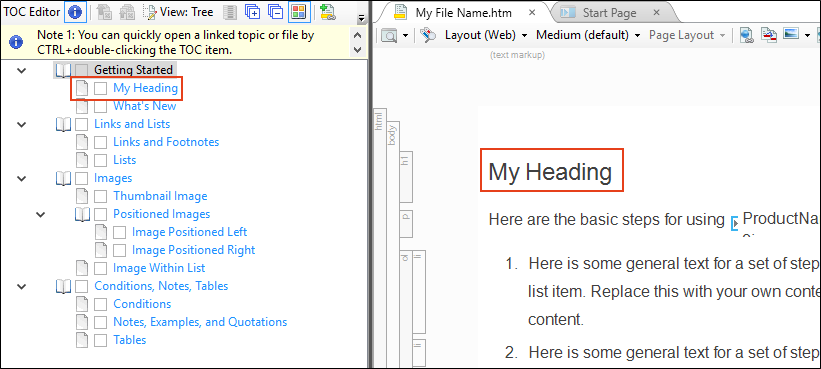
Task: Open the Medium (default) dropdown
Action: (588, 35)
